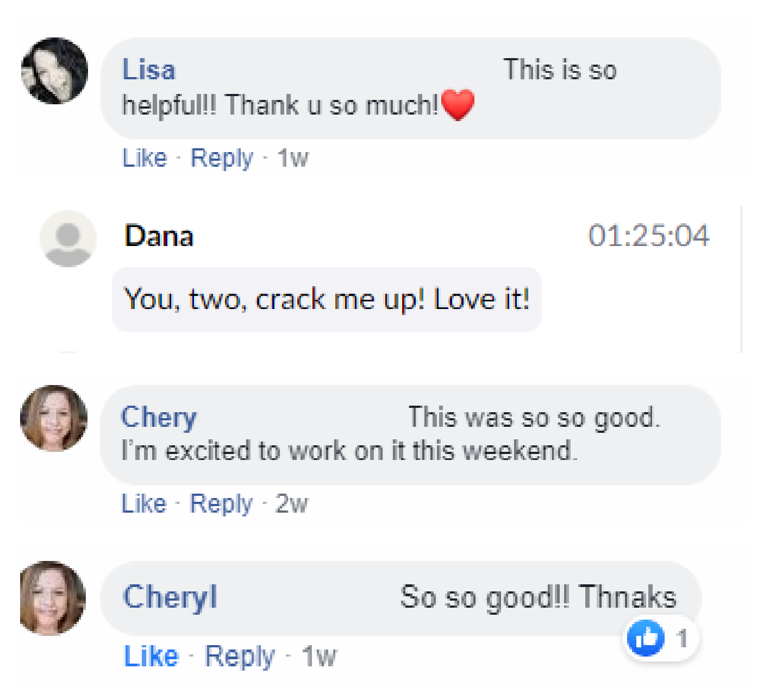Open Lisa's profile via her name
Viewport: 757px width, 700px height.
[149, 70]
